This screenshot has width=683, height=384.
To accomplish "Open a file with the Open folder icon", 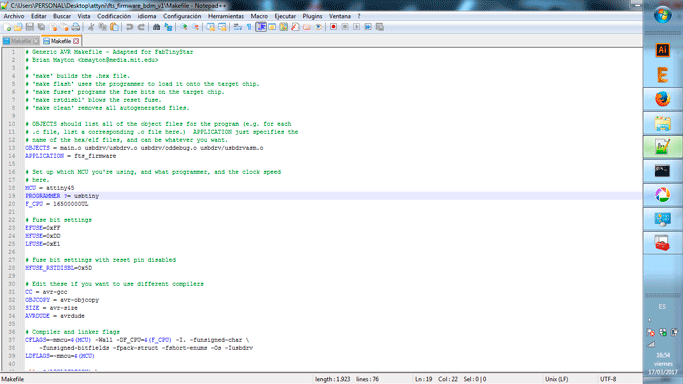I will [x=18, y=27].
